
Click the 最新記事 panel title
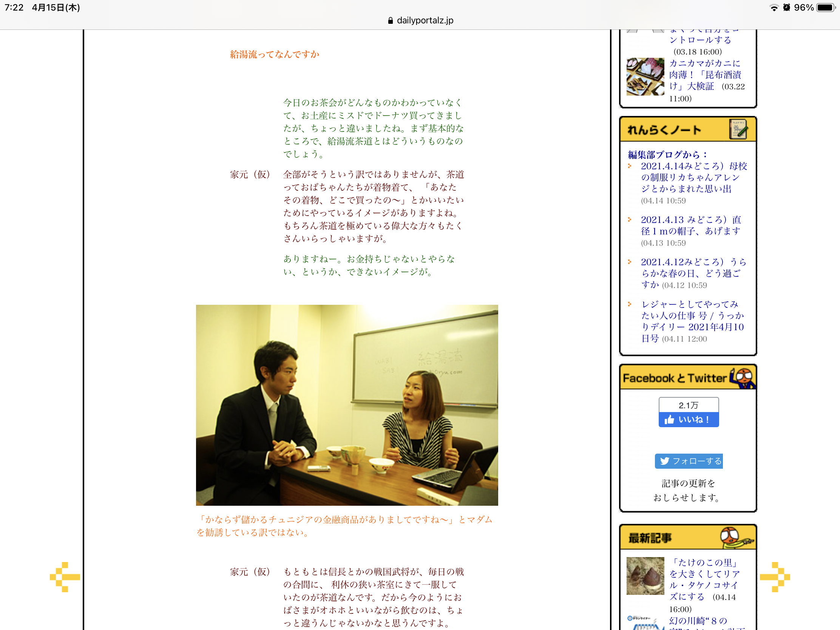point(650,538)
